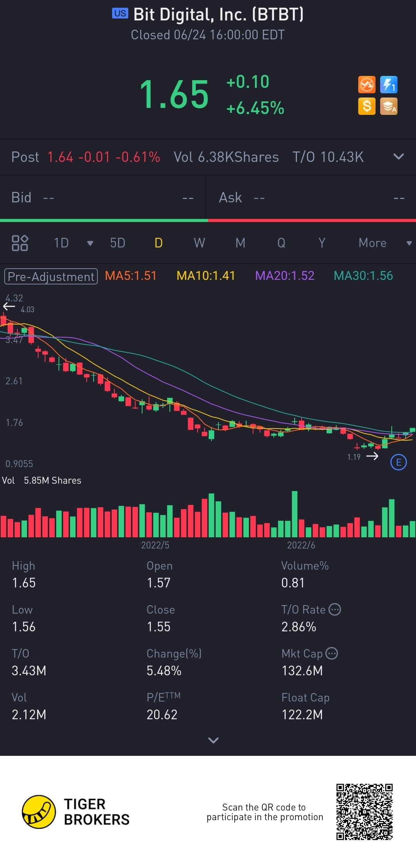Screen dimensions: 416x868
Task: Tap the Float Cap value 122.2M
Action: coord(302,715)
